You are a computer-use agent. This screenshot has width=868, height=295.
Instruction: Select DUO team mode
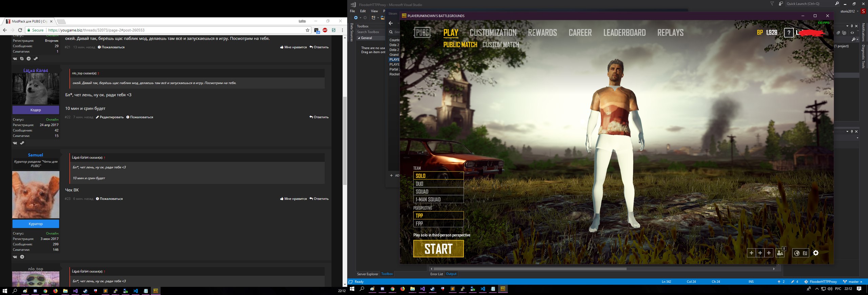438,183
